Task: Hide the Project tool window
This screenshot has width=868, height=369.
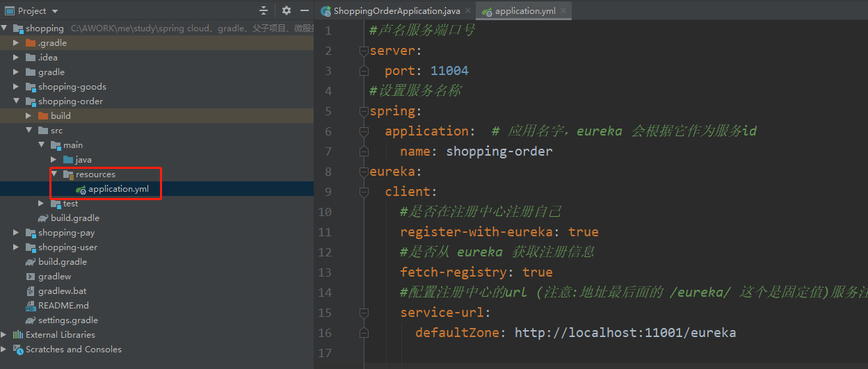Action: [x=305, y=10]
